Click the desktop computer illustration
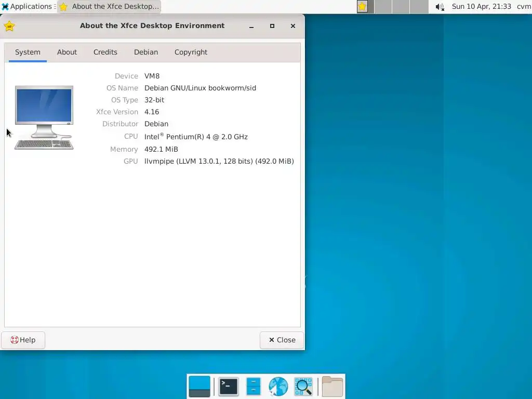532x399 pixels. [x=44, y=118]
